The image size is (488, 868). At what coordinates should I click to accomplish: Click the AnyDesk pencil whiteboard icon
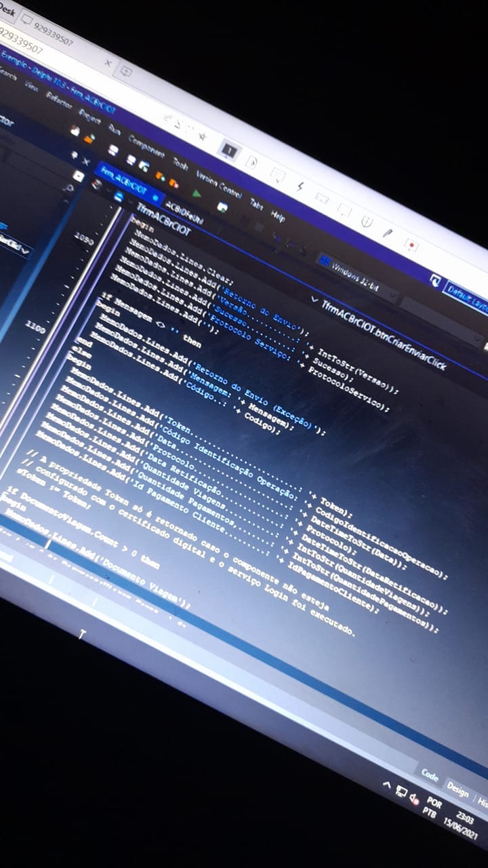point(388,233)
